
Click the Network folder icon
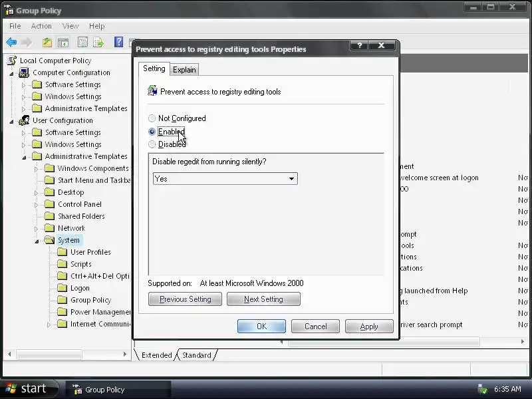point(49,228)
